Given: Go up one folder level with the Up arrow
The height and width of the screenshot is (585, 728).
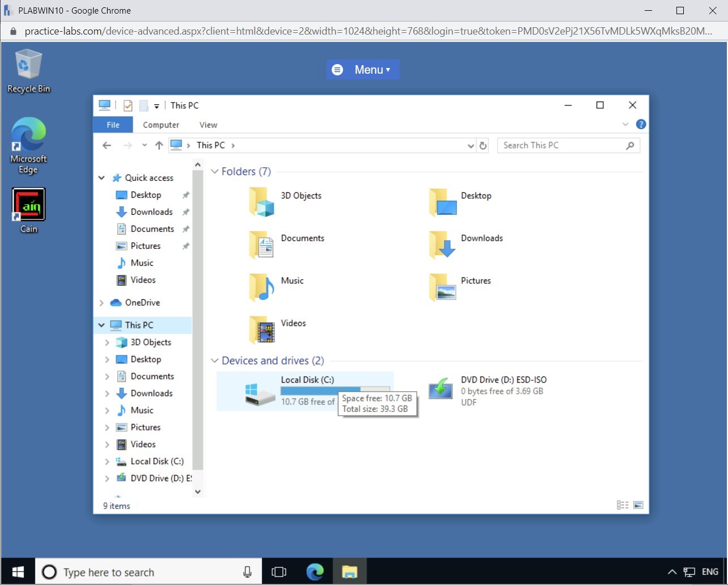Looking at the screenshot, I should tap(159, 145).
